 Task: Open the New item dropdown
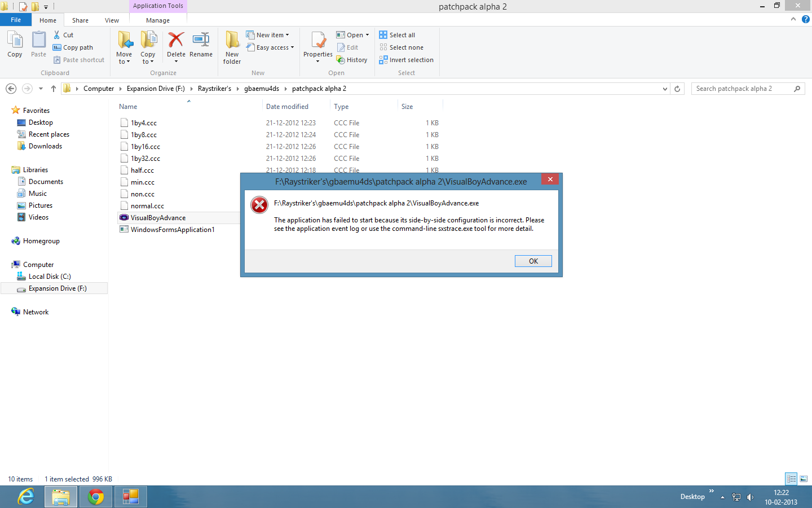click(x=268, y=35)
